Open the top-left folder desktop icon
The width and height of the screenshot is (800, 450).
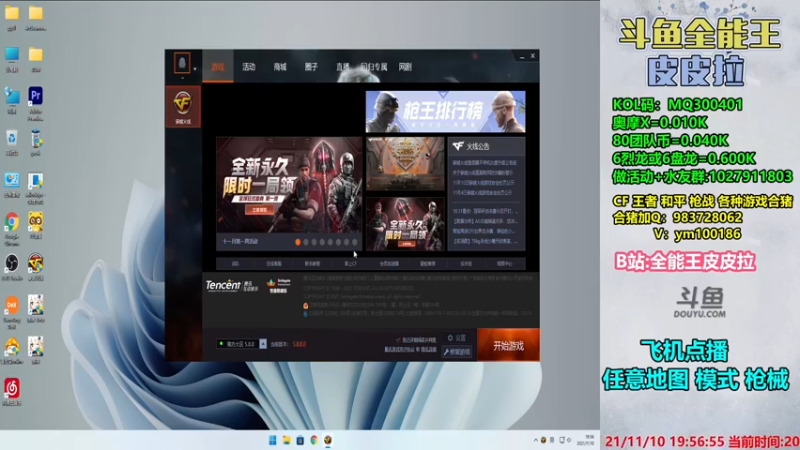[12, 13]
